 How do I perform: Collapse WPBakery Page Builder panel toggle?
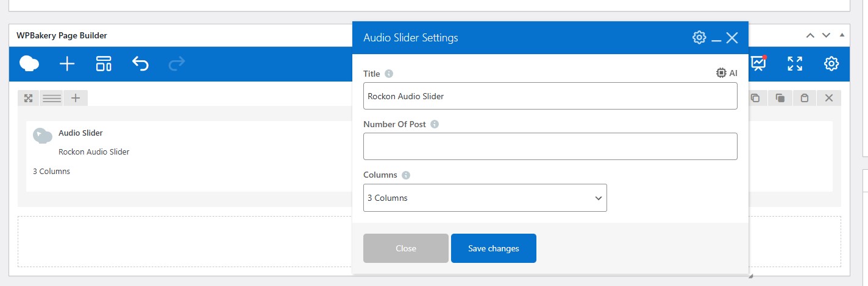pos(842,35)
